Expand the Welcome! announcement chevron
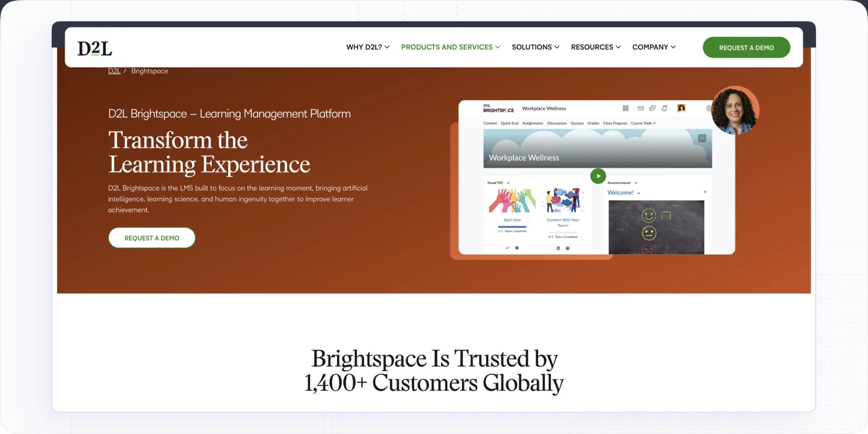This screenshot has height=434, width=868. click(639, 193)
